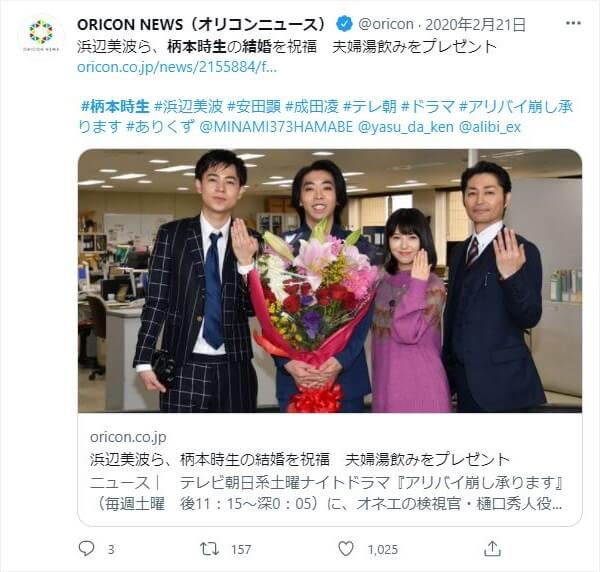Click the #テレ朝 hashtag
Image resolution: width=600 pixels, height=572 pixels.
[370, 107]
